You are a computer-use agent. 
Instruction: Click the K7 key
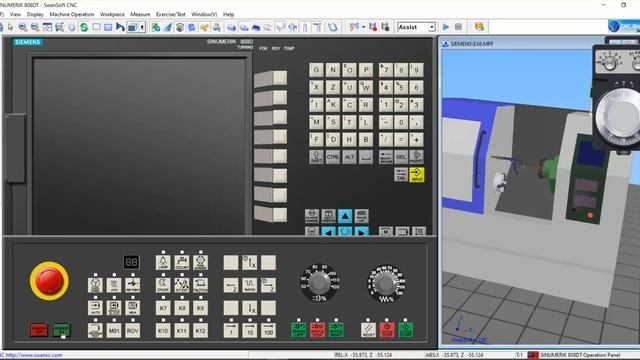pyautogui.click(x=163, y=308)
